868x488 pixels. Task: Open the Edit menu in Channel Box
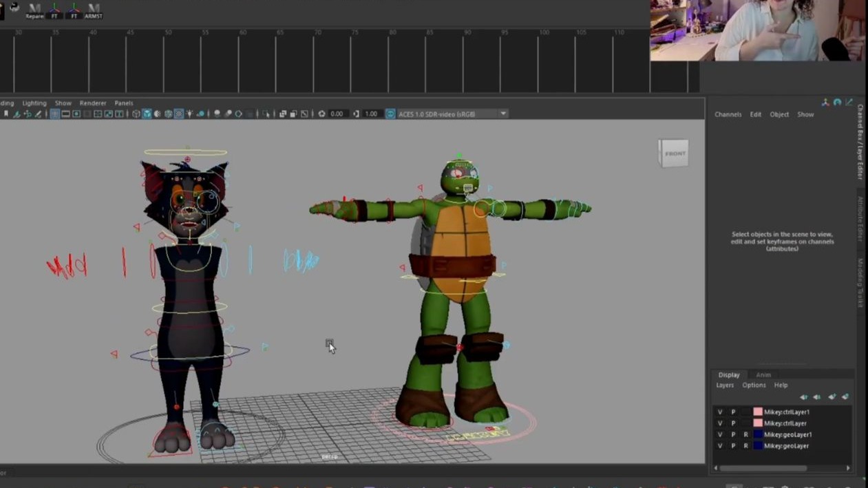755,114
